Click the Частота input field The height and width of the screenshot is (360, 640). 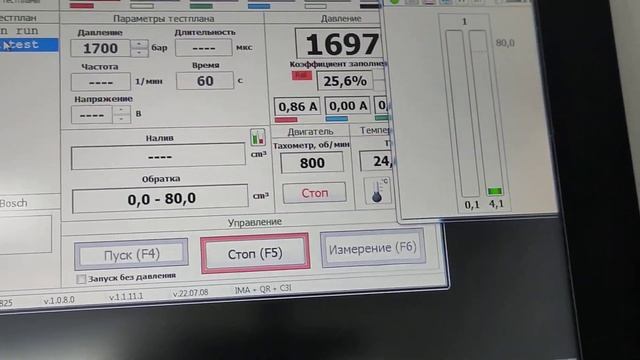pos(101,82)
